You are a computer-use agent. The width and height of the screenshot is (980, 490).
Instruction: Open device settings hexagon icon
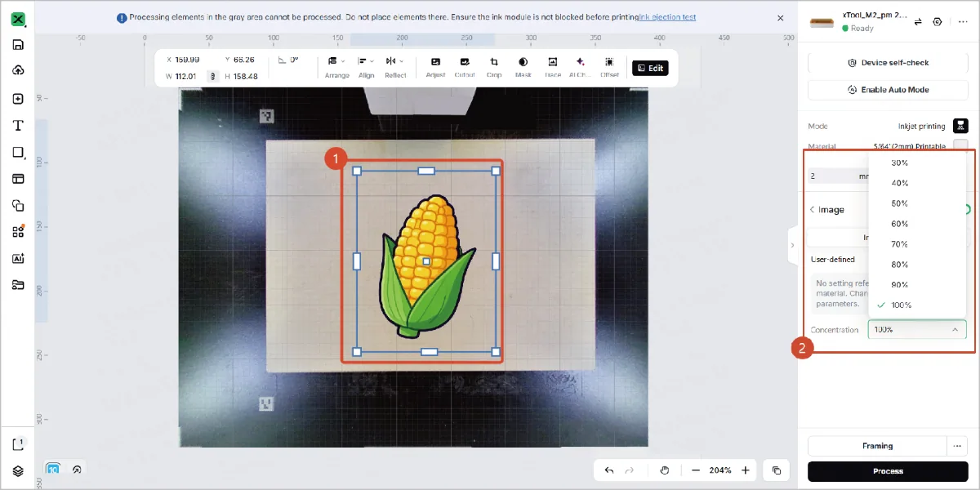(x=937, y=22)
